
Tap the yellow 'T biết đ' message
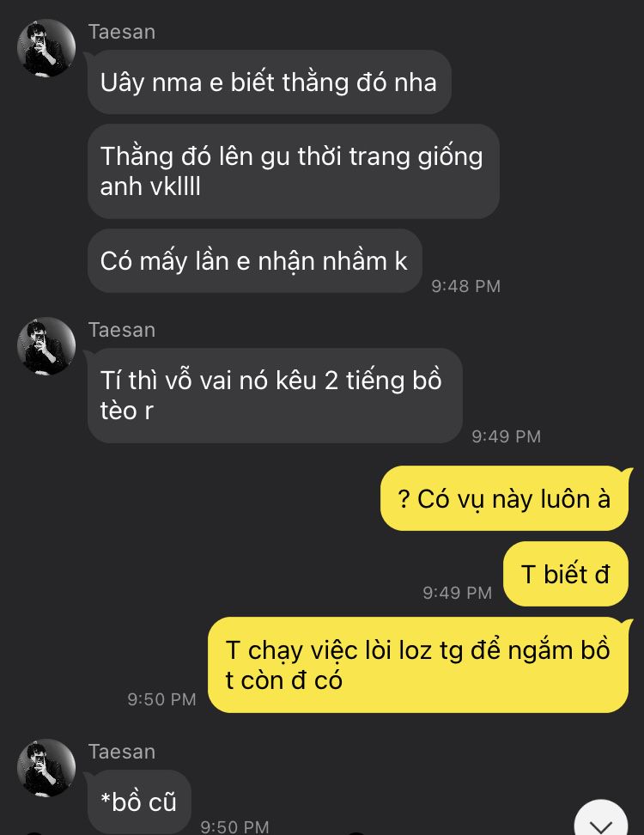point(566,574)
